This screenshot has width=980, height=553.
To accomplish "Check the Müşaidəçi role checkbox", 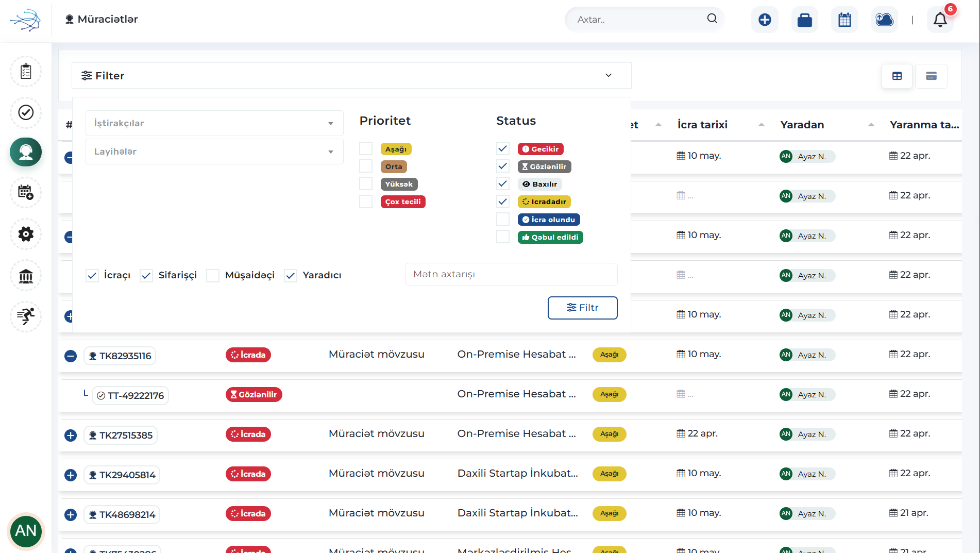I will (x=213, y=276).
